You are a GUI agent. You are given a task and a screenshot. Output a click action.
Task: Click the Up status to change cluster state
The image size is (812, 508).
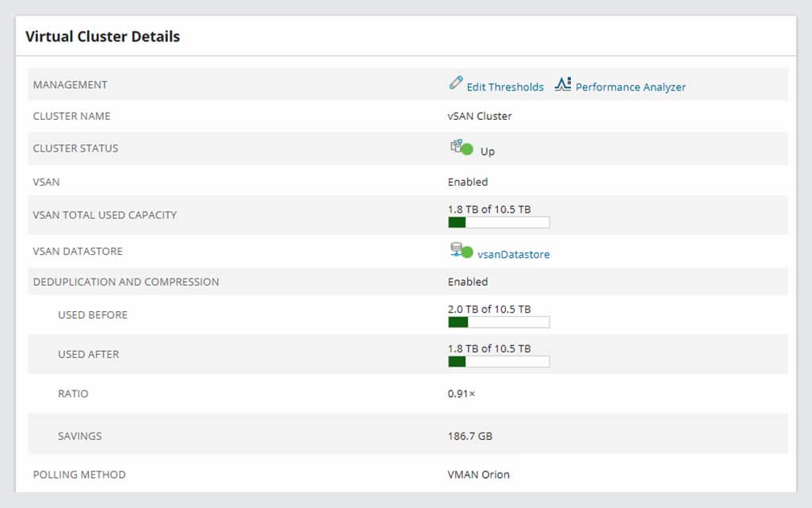coord(487,152)
